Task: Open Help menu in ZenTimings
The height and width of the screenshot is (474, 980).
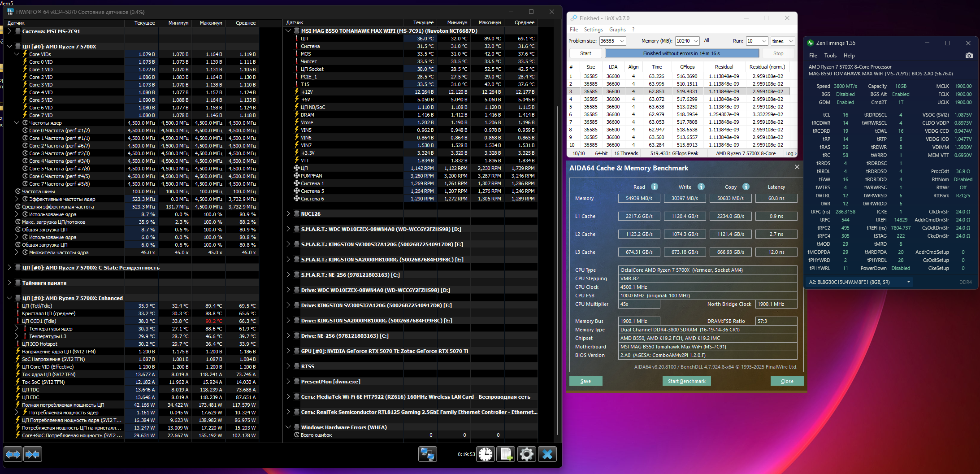Action: (x=849, y=56)
